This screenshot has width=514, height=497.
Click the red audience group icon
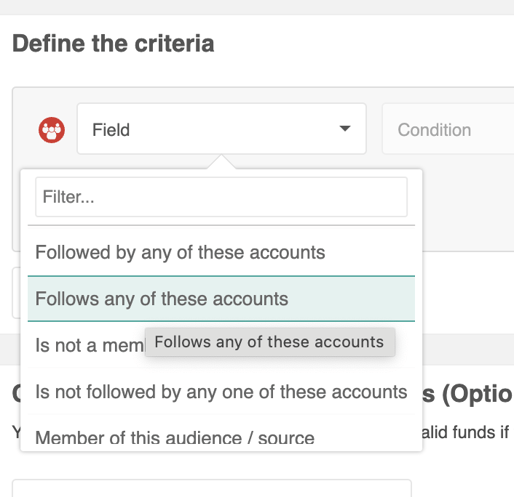coord(52,130)
